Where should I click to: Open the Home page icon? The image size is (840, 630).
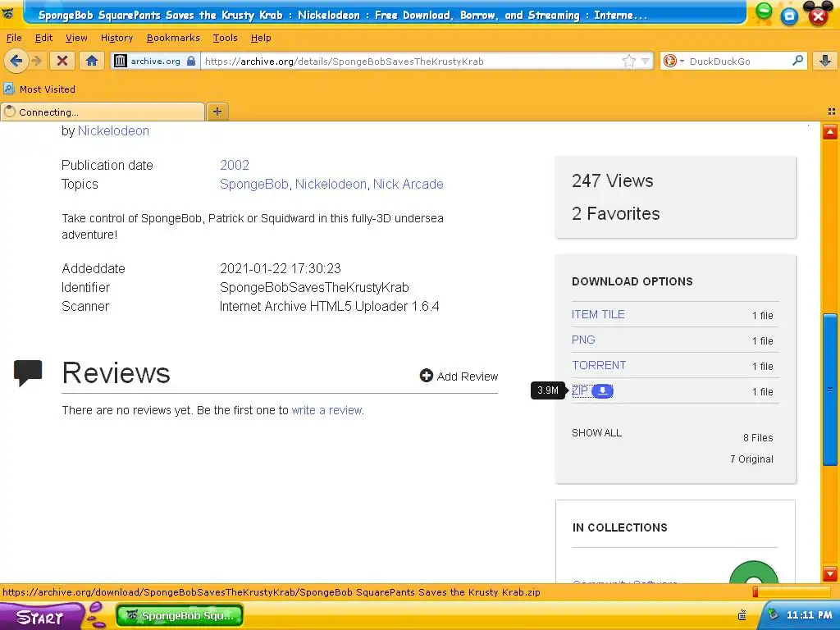click(x=92, y=61)
